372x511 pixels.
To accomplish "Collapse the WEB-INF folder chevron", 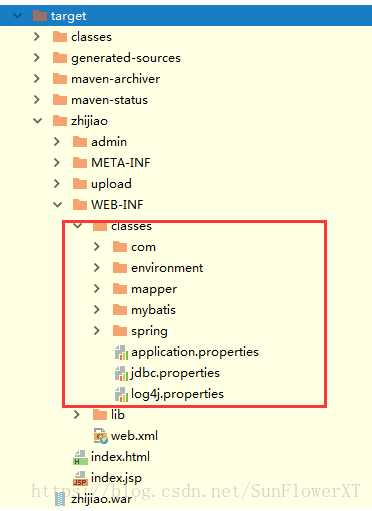I will tap(58, 205).
